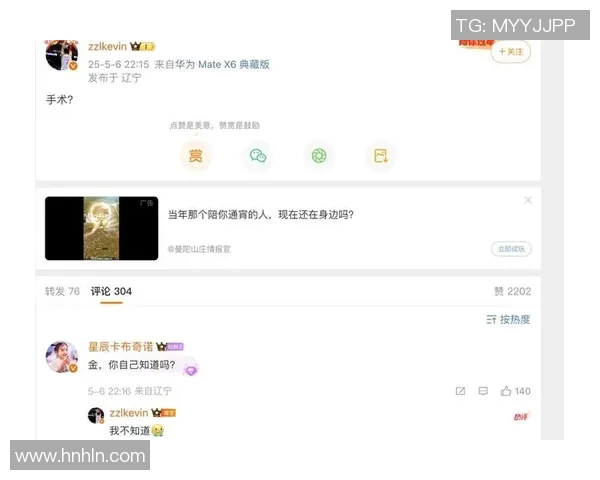Share via the green Moments shutter icon

pos(319,156)
